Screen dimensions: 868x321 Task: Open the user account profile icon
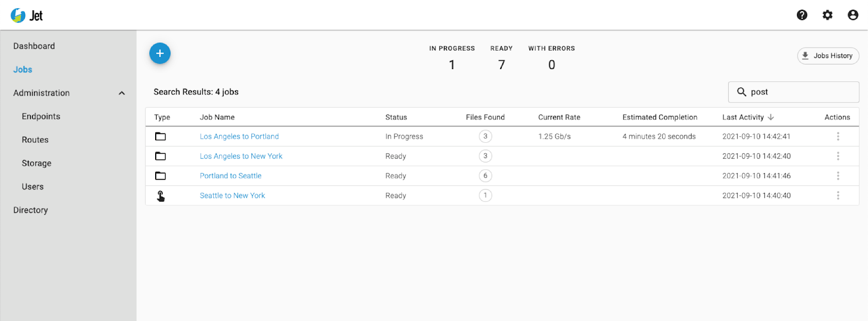point(853,15)
